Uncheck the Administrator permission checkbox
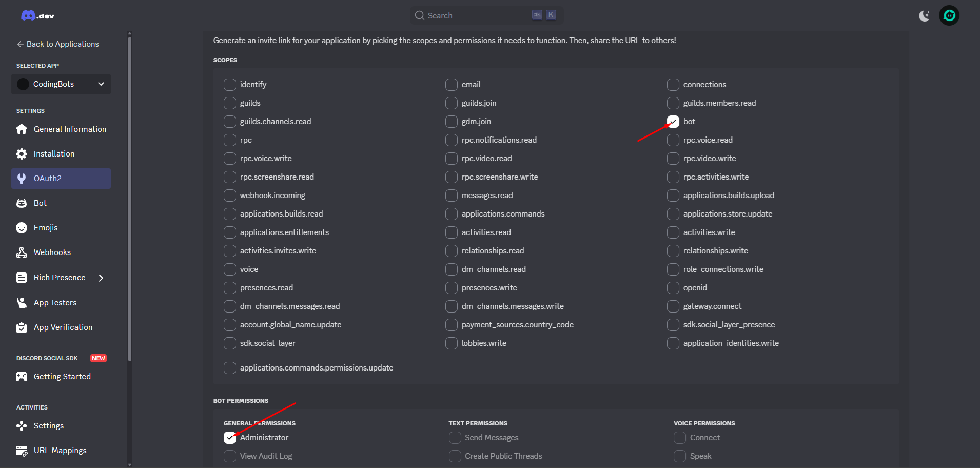This screenshot has height=468, width=980. tap(230, 438)
